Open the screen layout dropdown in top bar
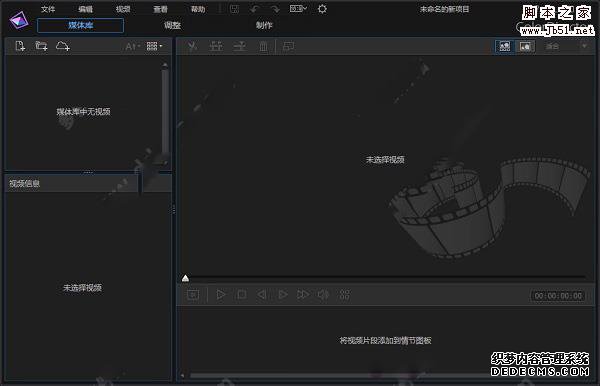This screenshot has height=386, width=600. (x=298, y=9)
